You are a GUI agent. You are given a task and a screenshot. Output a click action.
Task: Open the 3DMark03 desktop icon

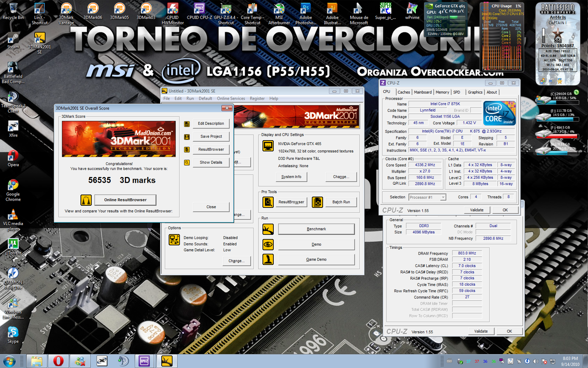[x=146, y=11]
